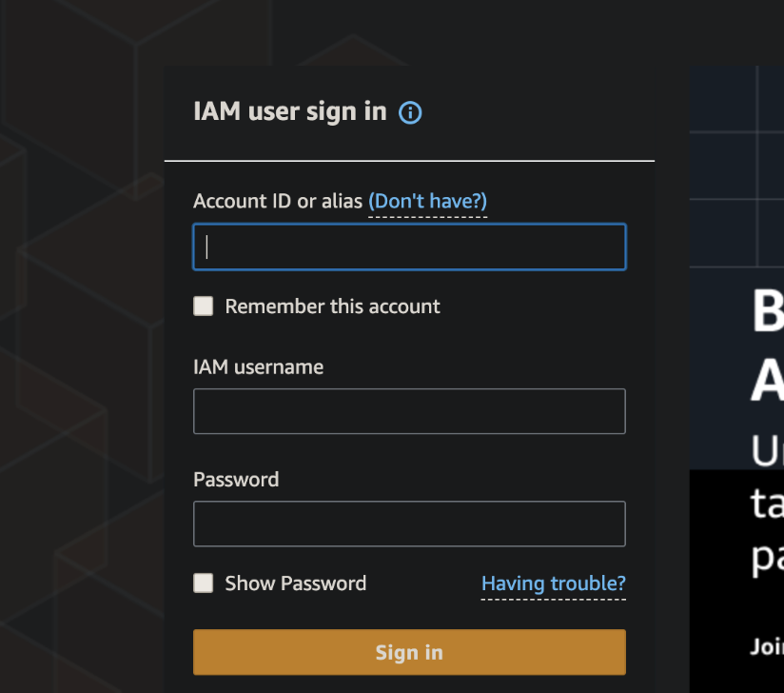Toggle Show Password to reveal characters
This screenshot has height=693, width=784.
(203, 583)
